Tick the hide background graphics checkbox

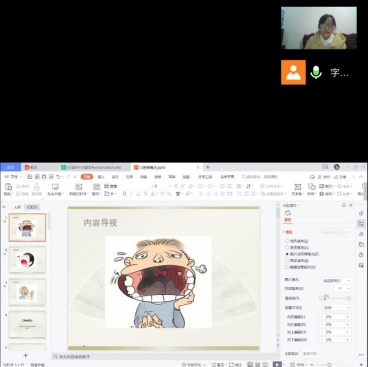pyautogui.click(x=287, y=267)
